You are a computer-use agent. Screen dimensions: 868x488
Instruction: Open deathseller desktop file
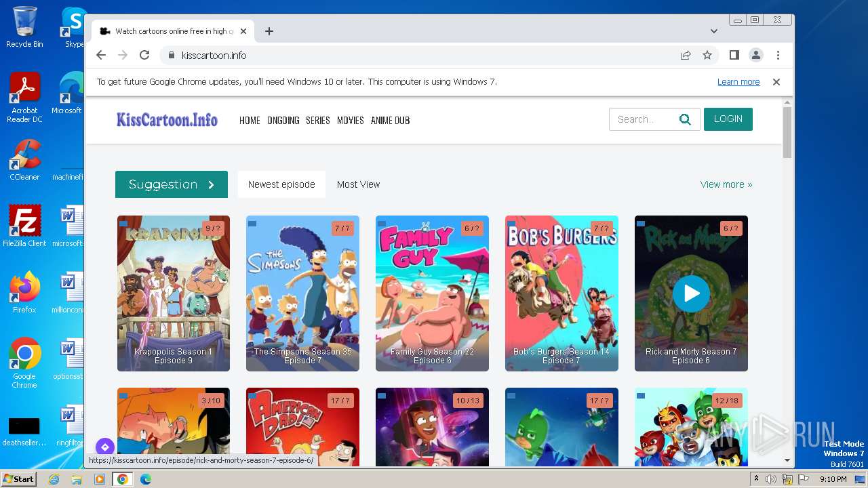pyautogui.click(x=24, y=431)
